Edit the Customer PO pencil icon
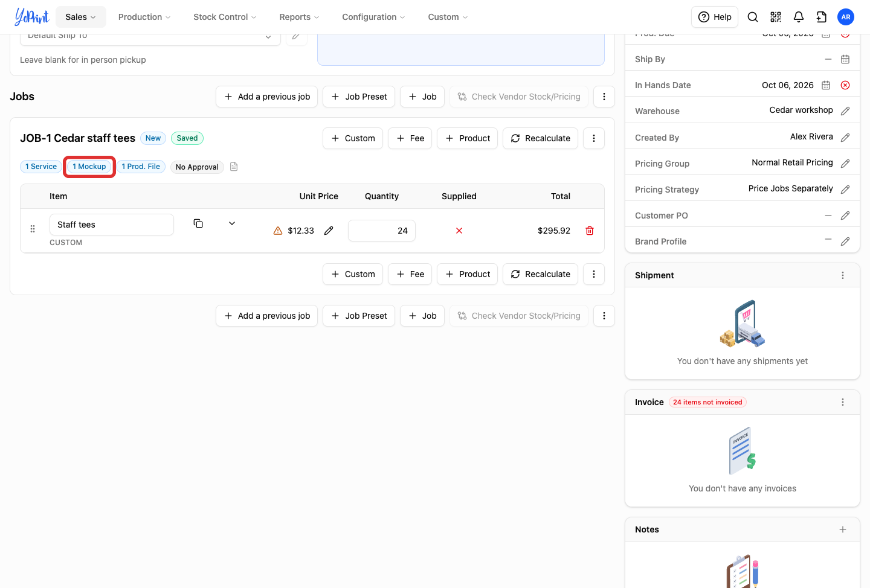The image size is (870, 588). (845, 216)
